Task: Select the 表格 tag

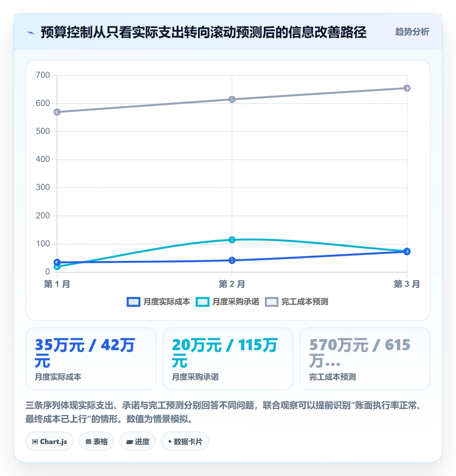Action: coord(96,441)
